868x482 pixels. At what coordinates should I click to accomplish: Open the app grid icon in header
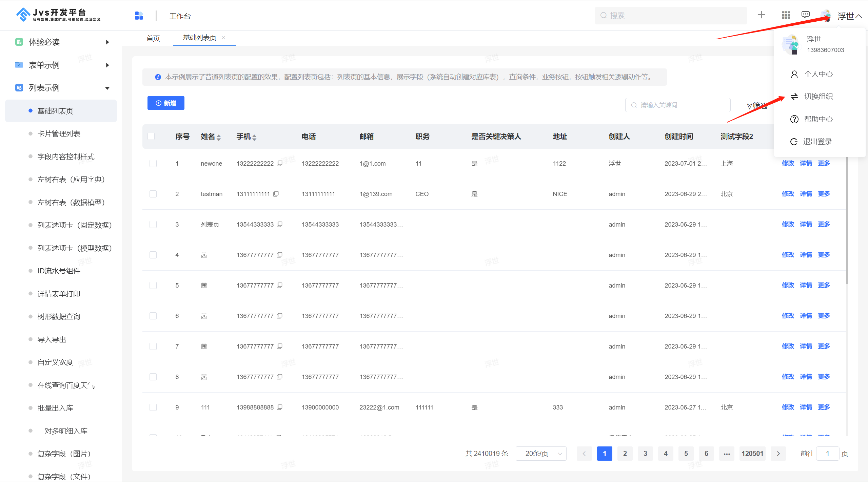[x=786, y=15]
